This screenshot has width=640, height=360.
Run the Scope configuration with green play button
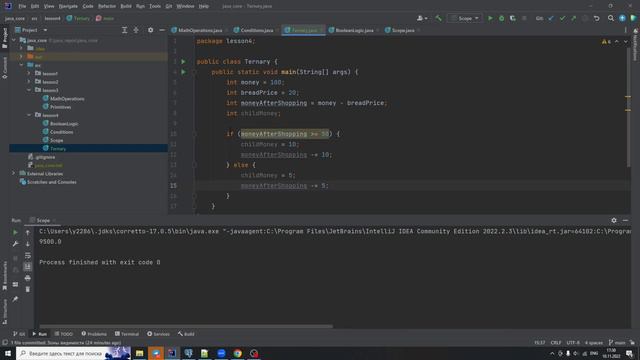(490, 18)
